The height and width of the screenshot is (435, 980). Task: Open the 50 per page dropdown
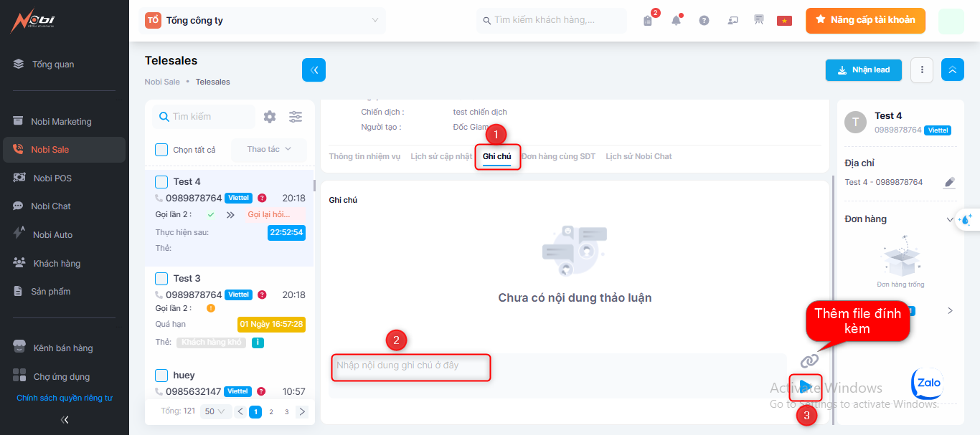tap(215, 412)
